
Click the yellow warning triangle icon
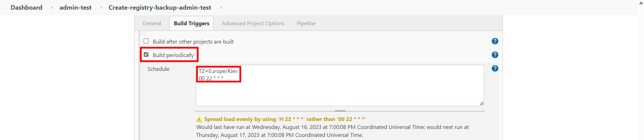coord(199,119)
